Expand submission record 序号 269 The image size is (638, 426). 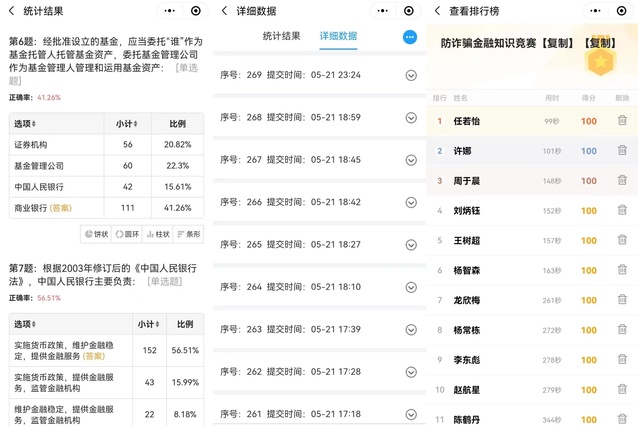[410, 76]
